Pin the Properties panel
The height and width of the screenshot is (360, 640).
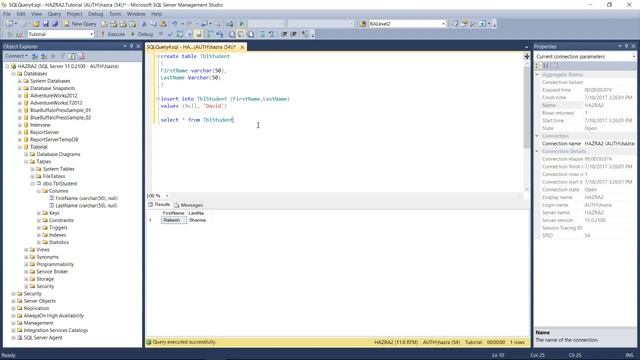627,46
